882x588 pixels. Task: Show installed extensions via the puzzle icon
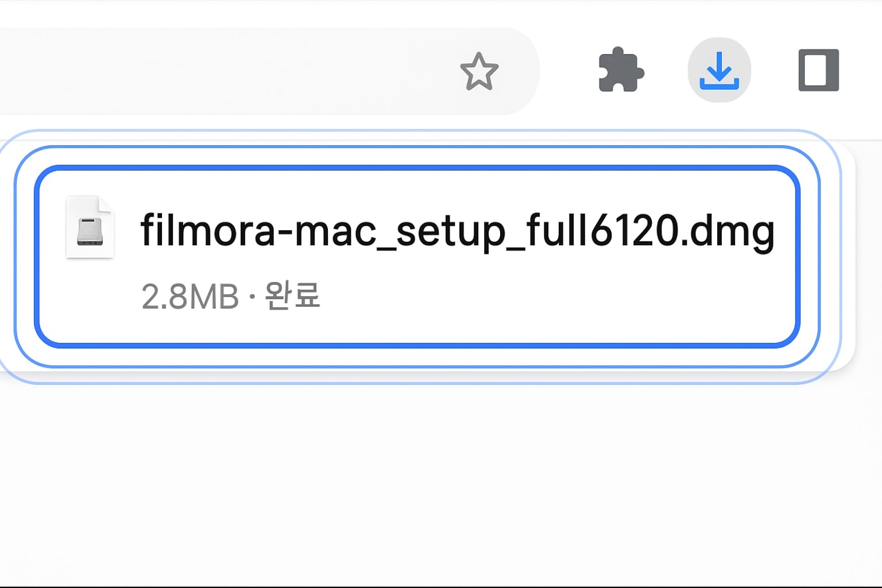pyautogui.click(x=621, y=70)
